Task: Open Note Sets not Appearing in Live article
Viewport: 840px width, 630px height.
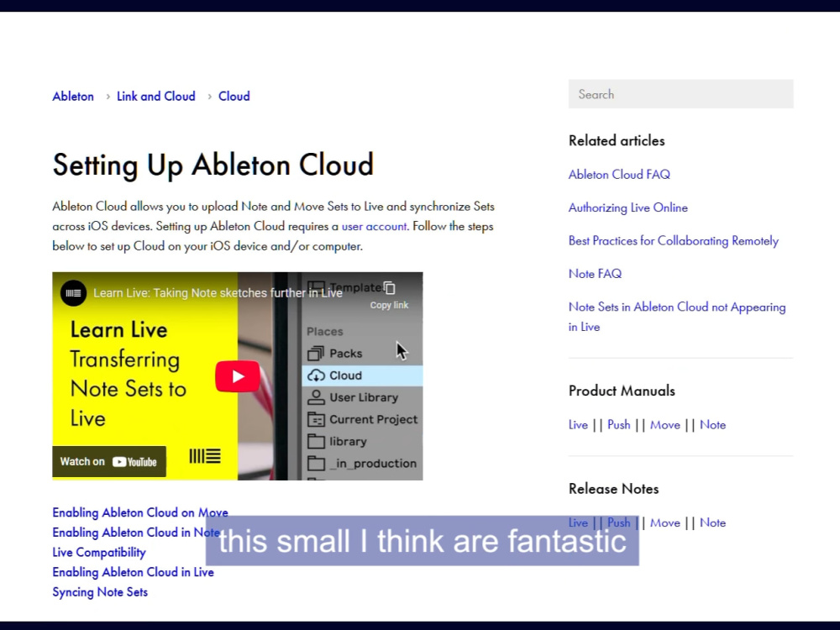Action: pyautogui.click(x=677, y=317)
